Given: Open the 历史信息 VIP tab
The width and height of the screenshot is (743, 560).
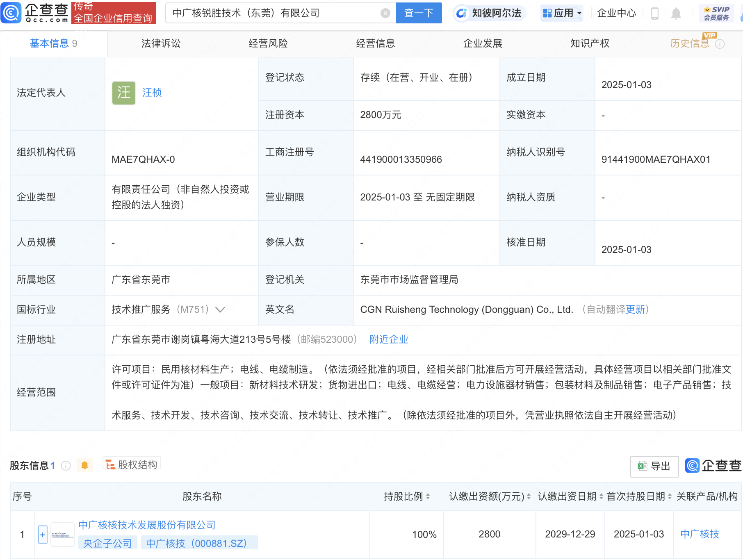Looking at the screenshot, I should pyautogui.click(x=690, y=43).
